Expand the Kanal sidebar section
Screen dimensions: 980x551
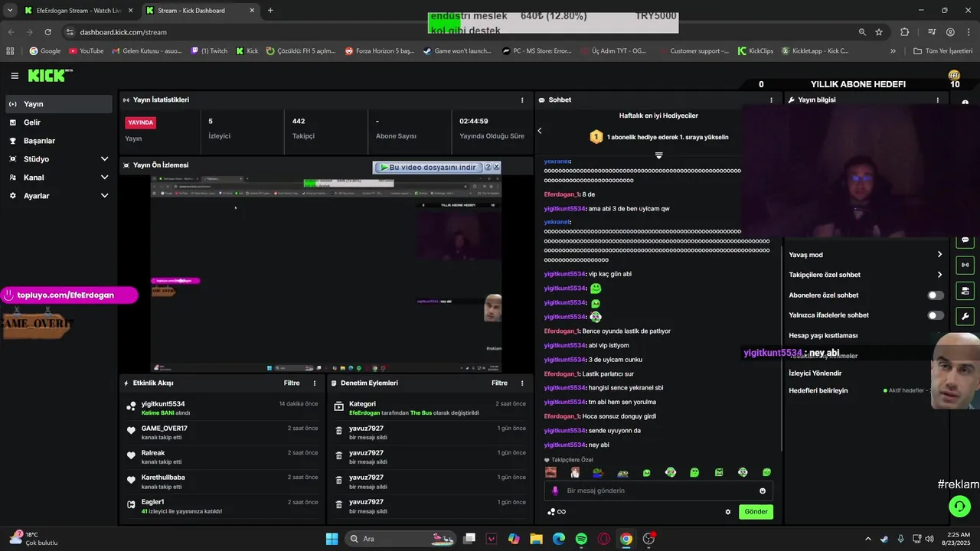point(60,178)
